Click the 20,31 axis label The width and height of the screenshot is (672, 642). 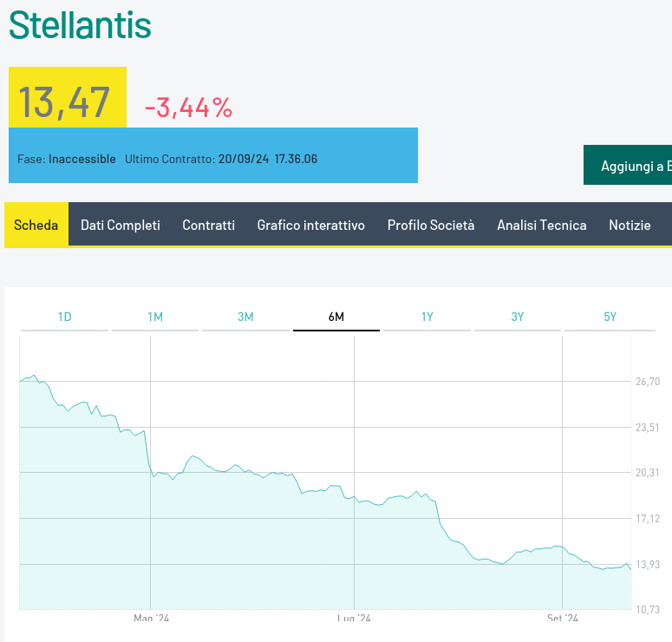pos(648,473)
